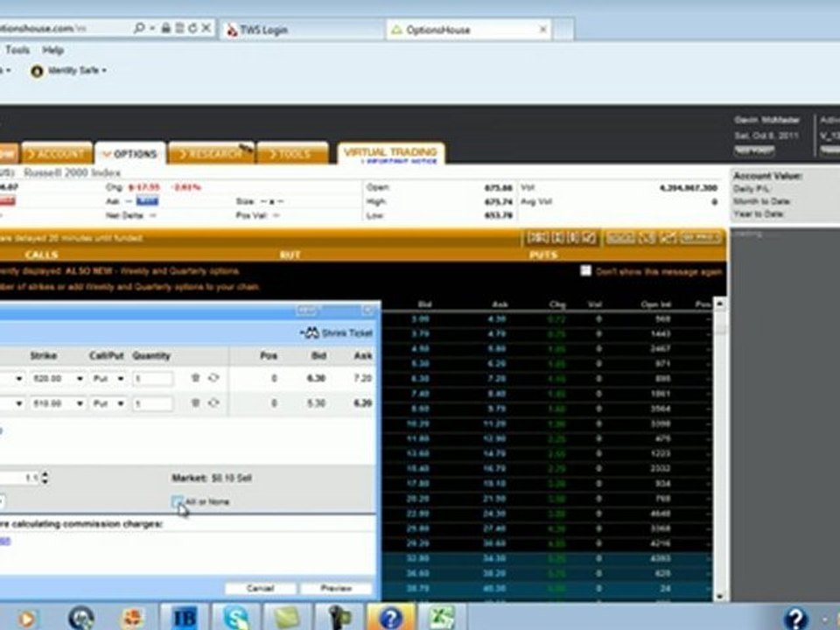Toggle the All or None checkbox
Screen dimensions: 840x630
[x=177, y=501]
